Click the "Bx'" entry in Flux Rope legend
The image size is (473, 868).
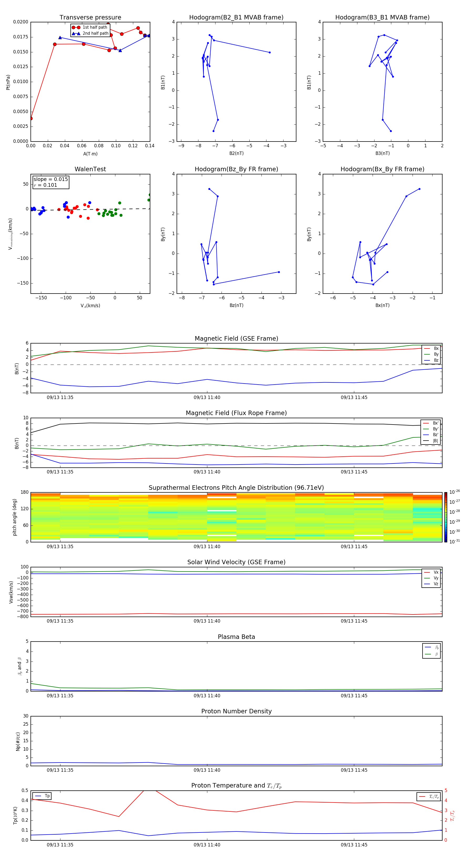tap(431, 423)
